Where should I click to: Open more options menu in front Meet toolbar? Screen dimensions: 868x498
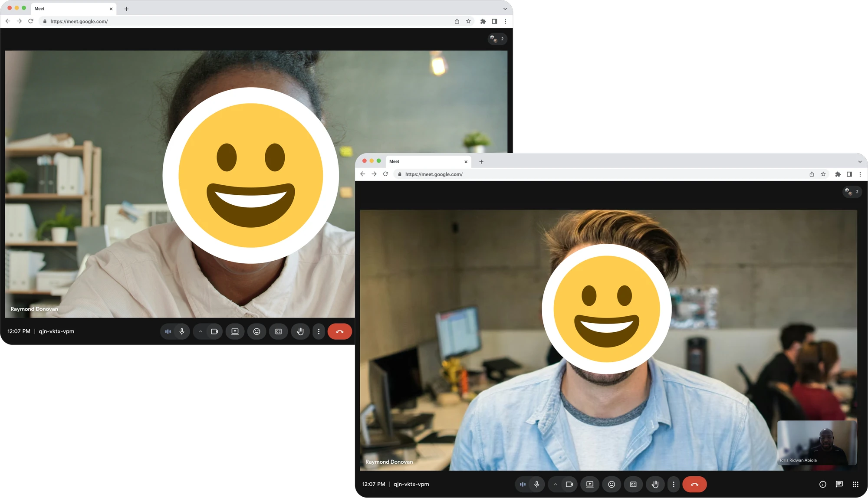click(x=674, y=484)
